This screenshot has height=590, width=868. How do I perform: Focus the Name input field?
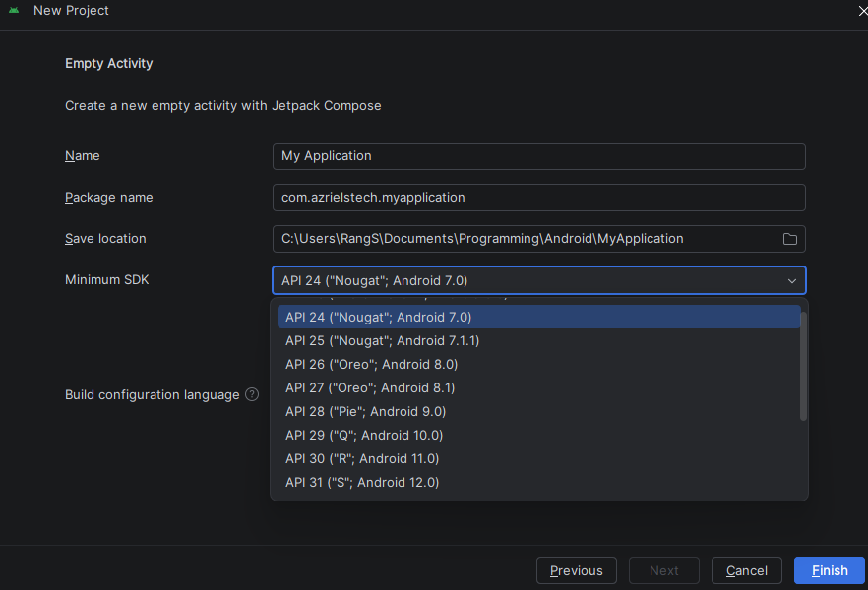click(538, 156)
